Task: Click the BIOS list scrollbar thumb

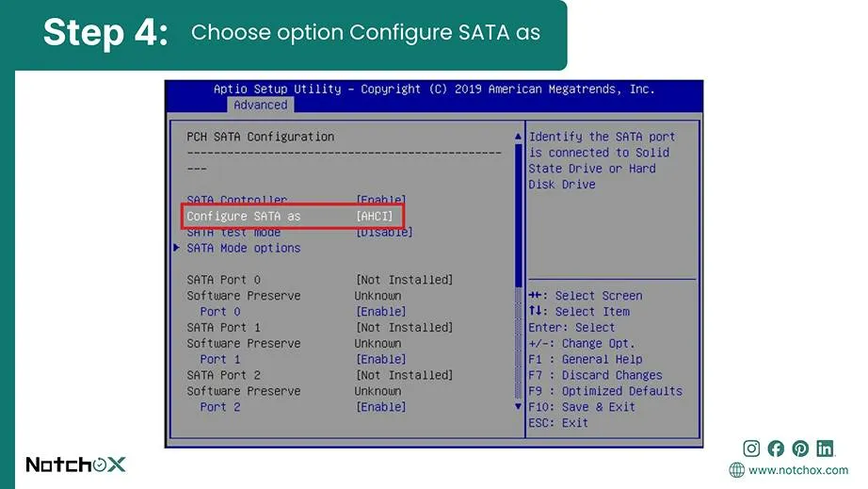Action: (518, 215)
